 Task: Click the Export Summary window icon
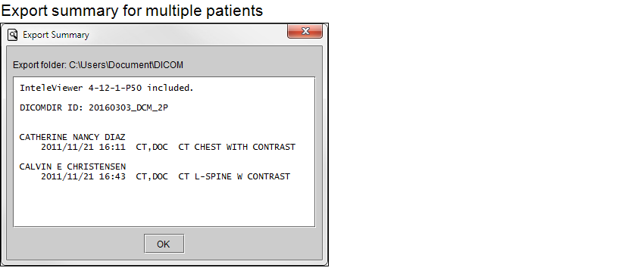point(13,35)
